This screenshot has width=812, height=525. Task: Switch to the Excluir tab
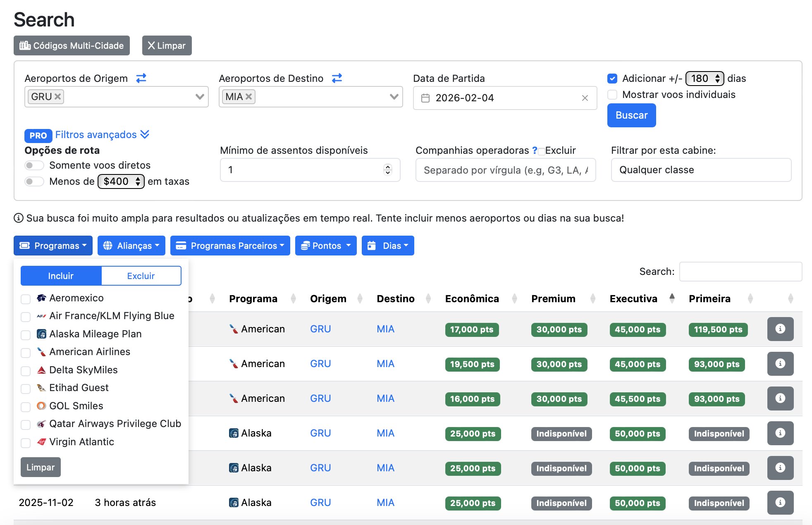tap(141, 276)
